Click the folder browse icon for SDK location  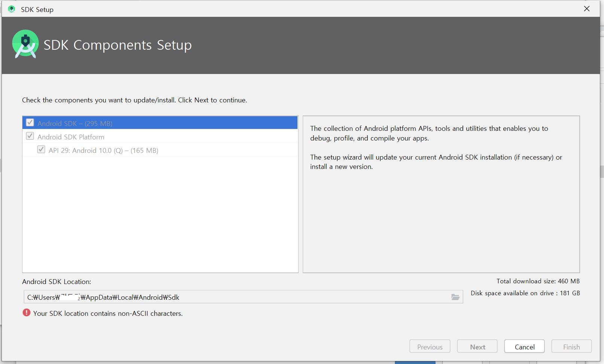click(455, 297)
